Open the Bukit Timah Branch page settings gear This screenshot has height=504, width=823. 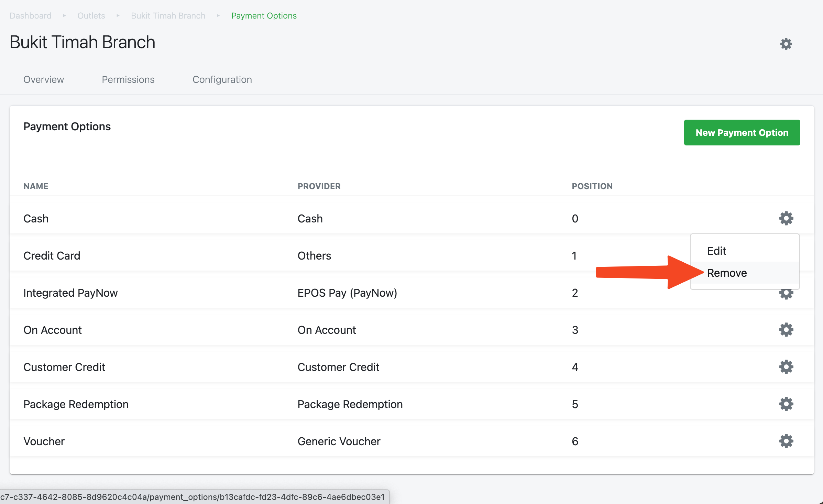tap(786, 44)
